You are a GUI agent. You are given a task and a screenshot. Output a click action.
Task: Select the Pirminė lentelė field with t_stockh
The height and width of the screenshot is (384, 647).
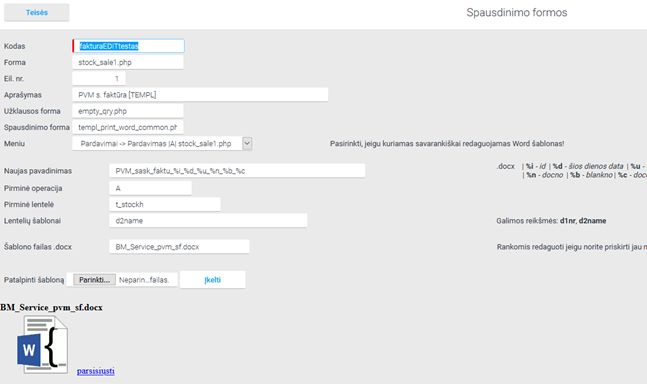[165, 204]
